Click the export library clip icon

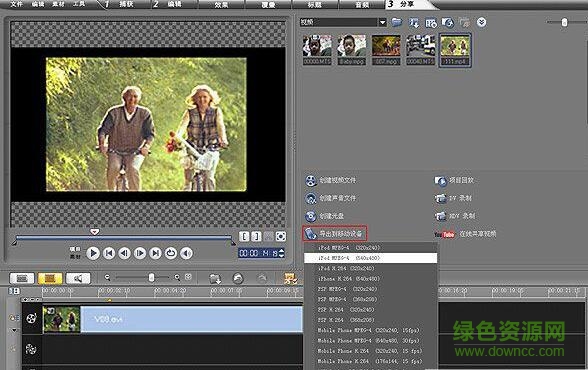447,23
